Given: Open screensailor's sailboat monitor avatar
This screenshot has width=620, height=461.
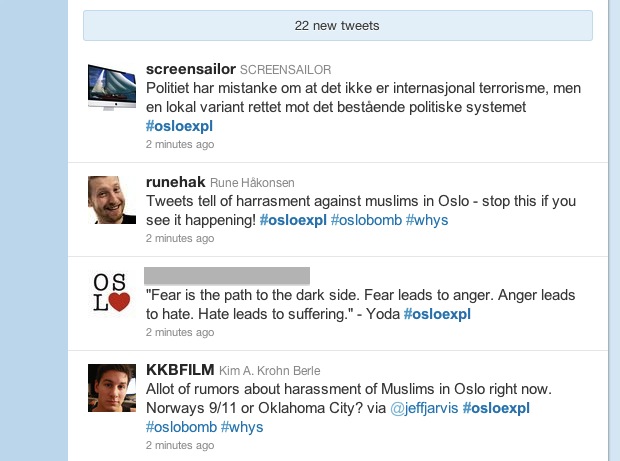Looking at the screenshot, I should [112, 87].
